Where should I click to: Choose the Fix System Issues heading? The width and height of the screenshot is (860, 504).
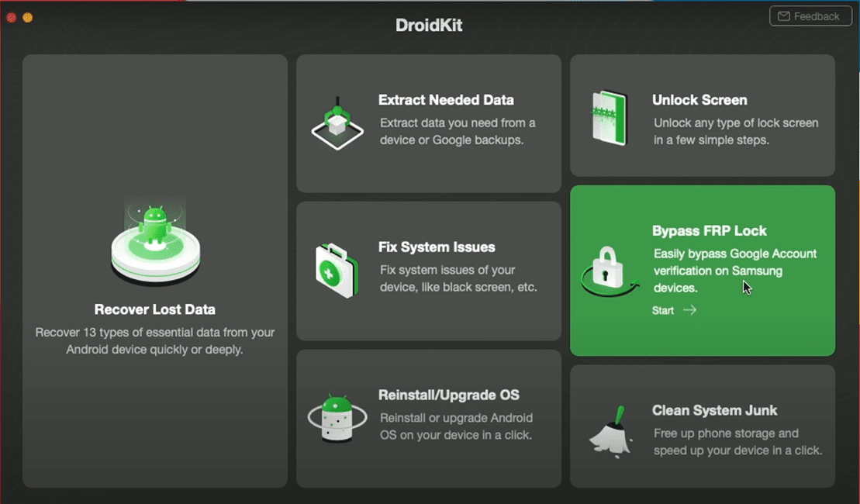(x=437, y=247)
